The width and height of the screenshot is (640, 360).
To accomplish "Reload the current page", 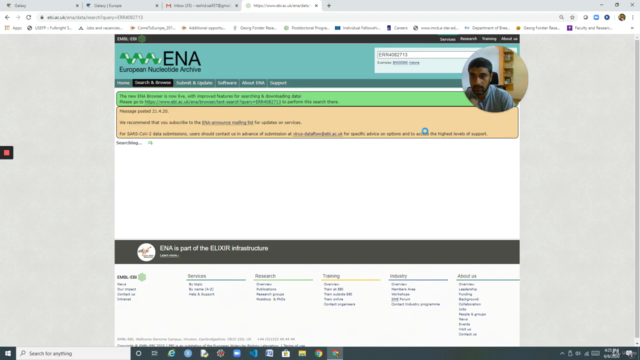I will (x=29, y=17).
